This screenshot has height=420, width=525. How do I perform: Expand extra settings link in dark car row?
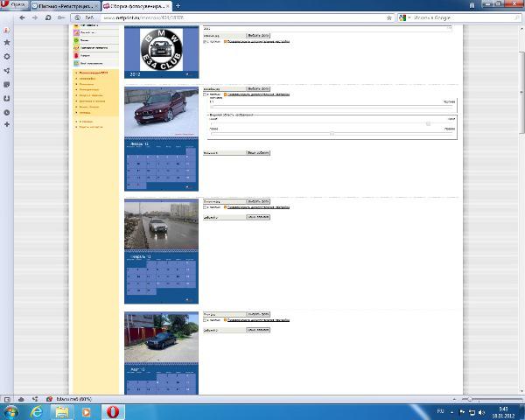click(x=258, y=320)
